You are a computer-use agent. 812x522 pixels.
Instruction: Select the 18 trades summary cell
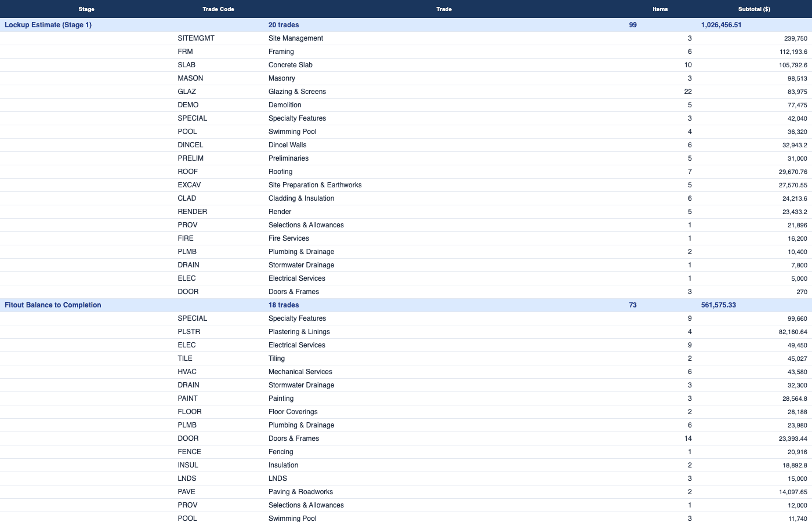(284, 305)
